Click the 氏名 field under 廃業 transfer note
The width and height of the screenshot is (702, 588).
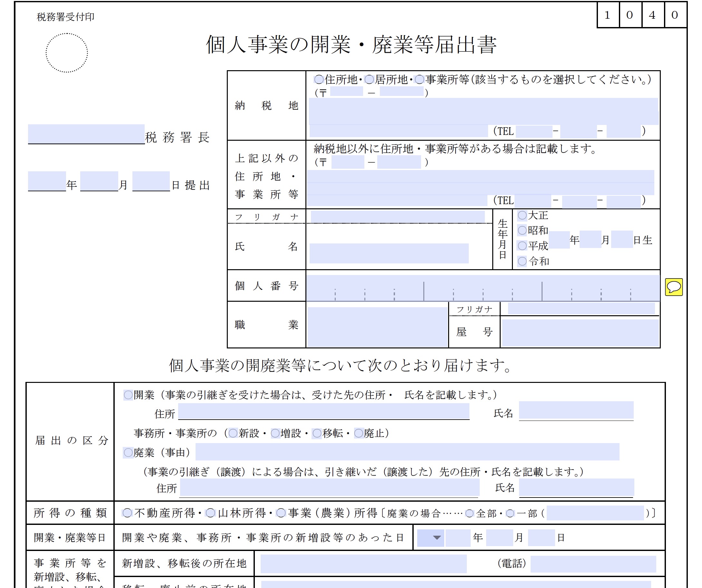[576, 488]
